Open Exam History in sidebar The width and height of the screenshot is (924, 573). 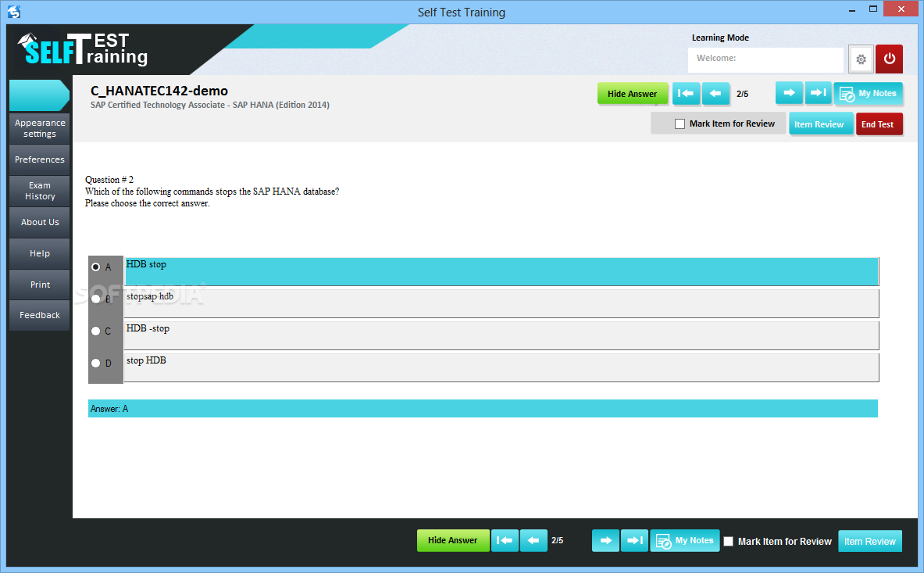click(40, 191)
